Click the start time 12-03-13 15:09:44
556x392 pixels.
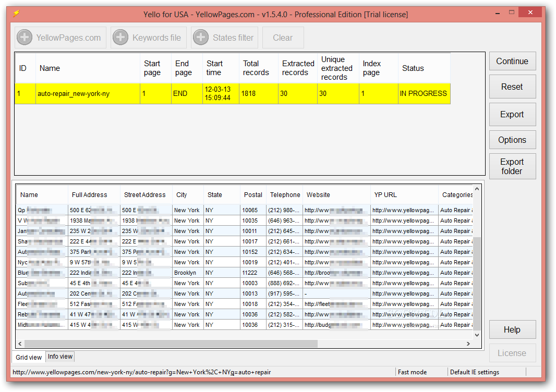pos(221,94)
